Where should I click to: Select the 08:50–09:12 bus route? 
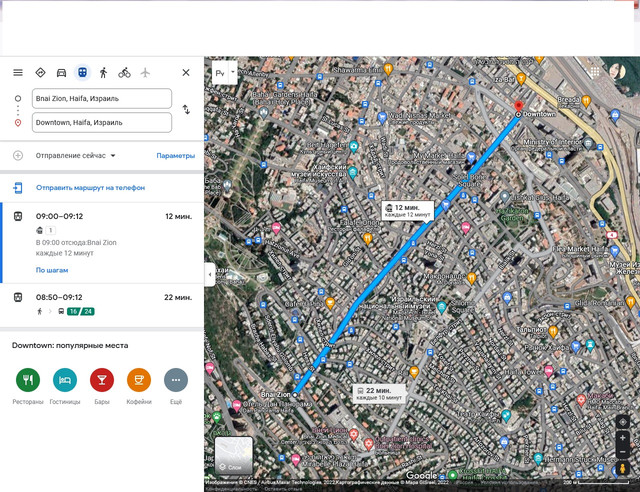pyautogui.click(x=102, y=305)
